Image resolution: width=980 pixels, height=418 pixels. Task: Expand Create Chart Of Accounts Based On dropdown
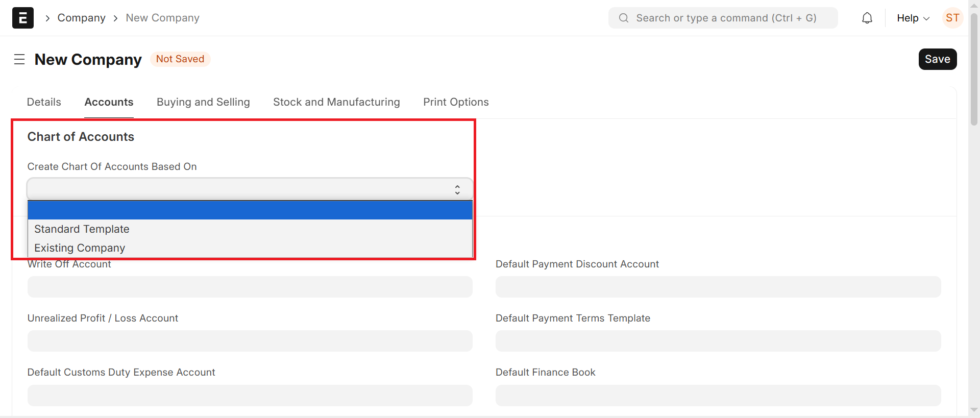coord(250,189)
